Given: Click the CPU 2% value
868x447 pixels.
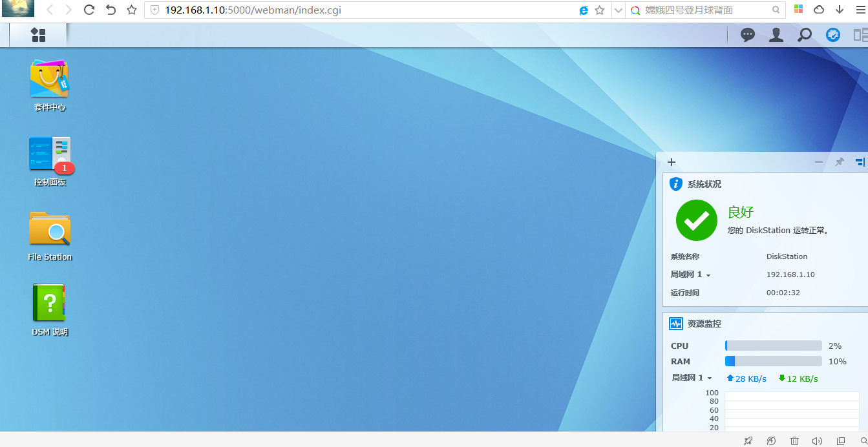Looking at the screenshot, I should coord(835,346).
